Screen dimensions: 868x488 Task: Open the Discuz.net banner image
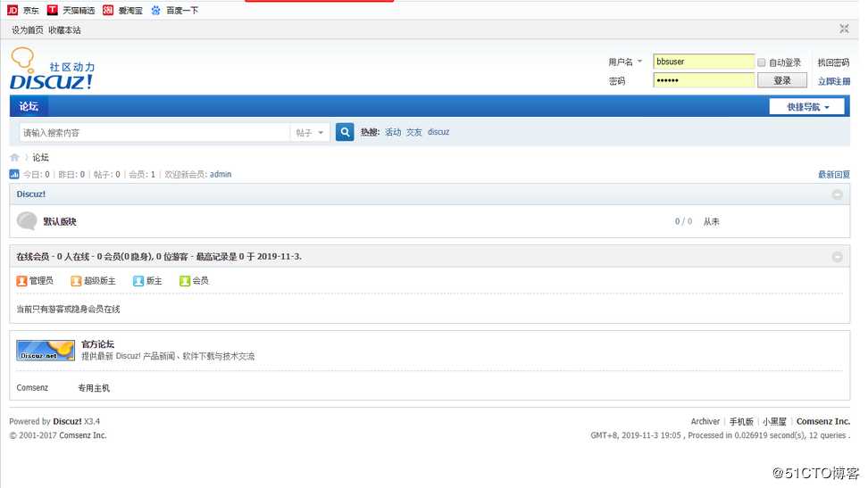[46, 351]
